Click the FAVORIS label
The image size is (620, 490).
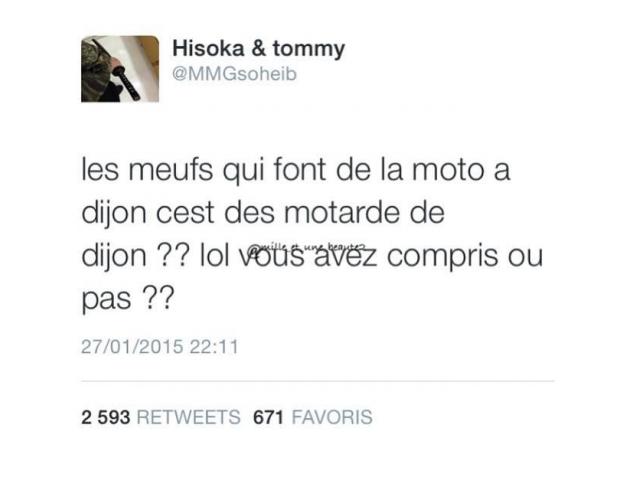pyautogui.click(x=332, y=417)
